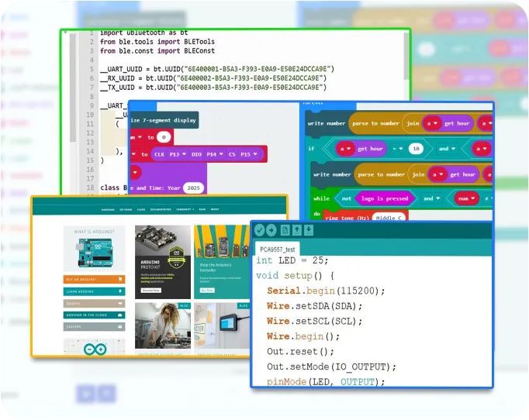Click the value 10 field in if block
This screenshot has width=529, height=420.
tap(416, 149)
